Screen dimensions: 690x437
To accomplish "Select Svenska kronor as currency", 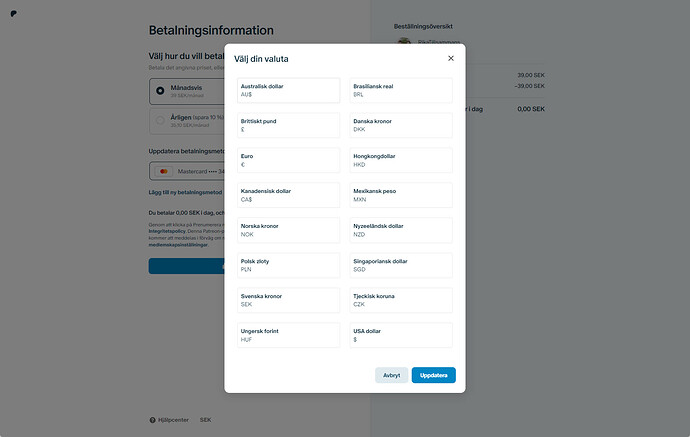I will point(288,300).
